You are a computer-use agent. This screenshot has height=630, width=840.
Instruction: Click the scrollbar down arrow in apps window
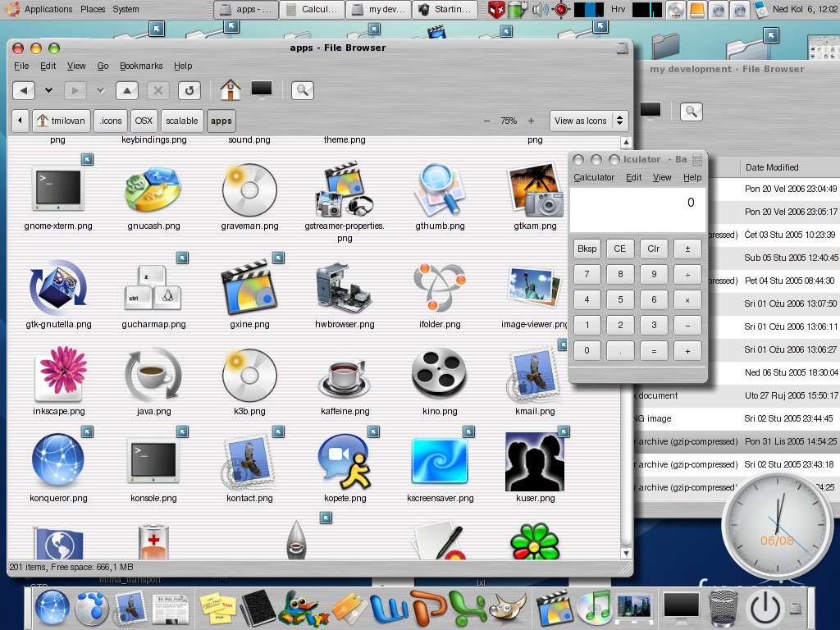coord(626,554)
